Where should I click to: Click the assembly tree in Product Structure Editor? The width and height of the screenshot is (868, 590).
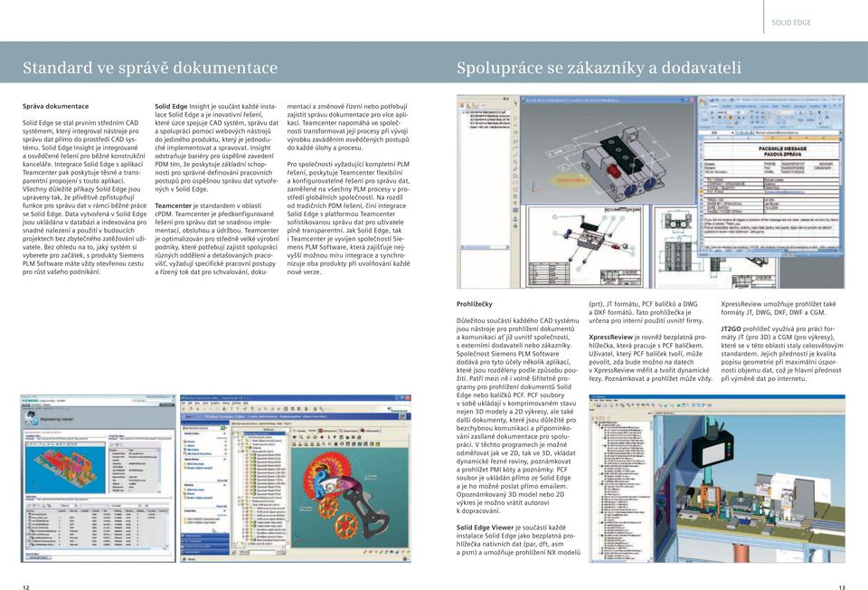[260, 490]
